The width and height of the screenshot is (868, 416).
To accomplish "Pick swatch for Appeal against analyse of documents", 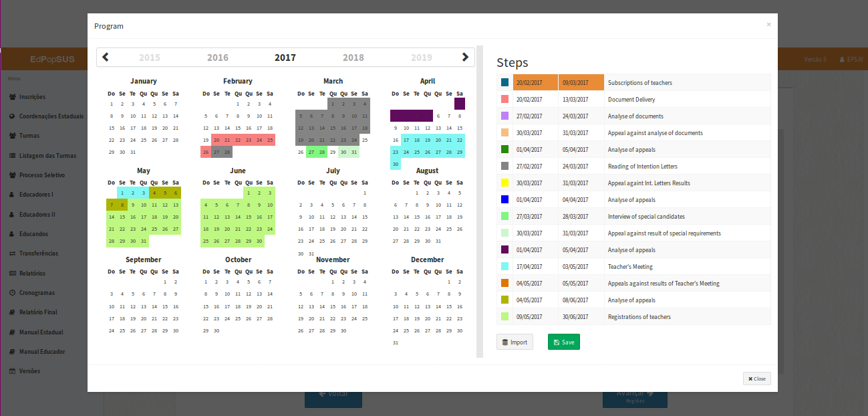I will click(505, 133).
